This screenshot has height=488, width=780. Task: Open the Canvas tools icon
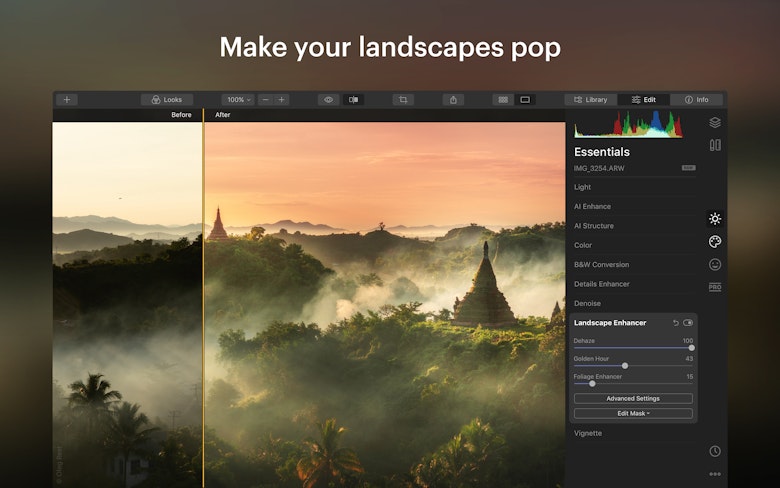point(715,145)
